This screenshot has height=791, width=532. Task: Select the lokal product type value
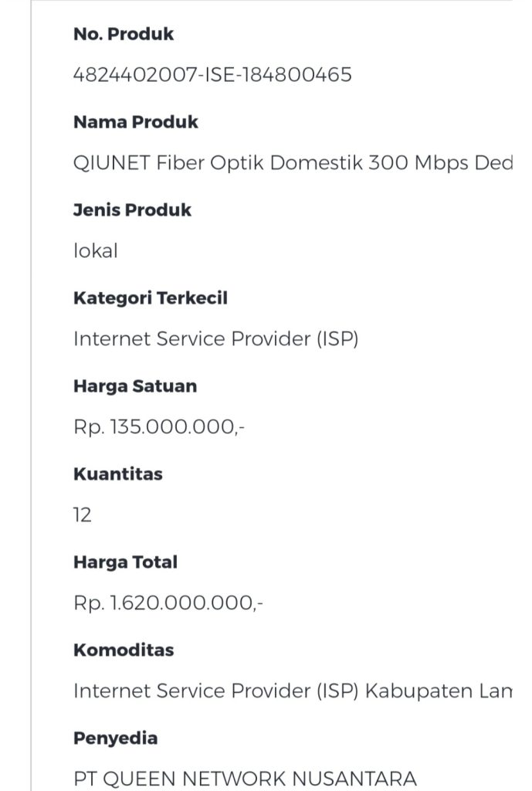[x=95, y=251]
